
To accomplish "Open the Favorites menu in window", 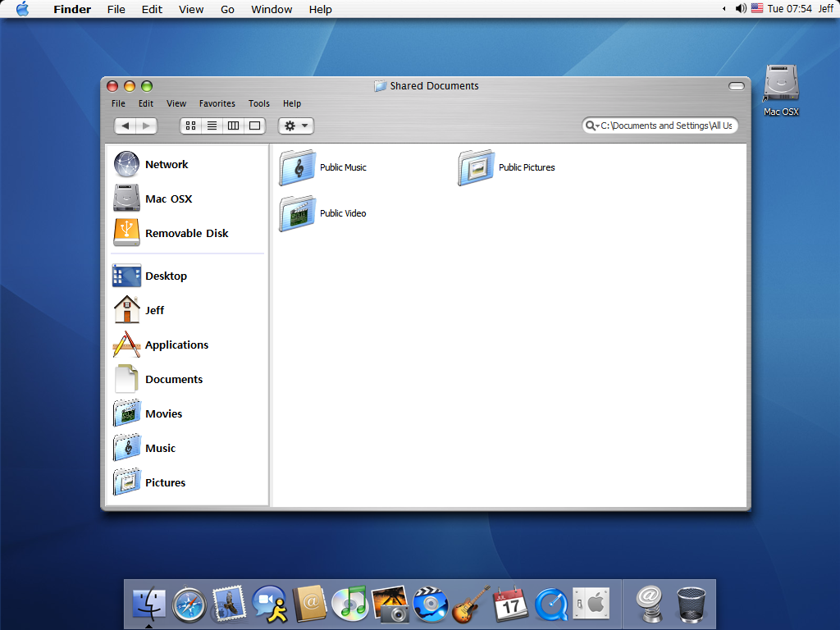I will point(217,103).
